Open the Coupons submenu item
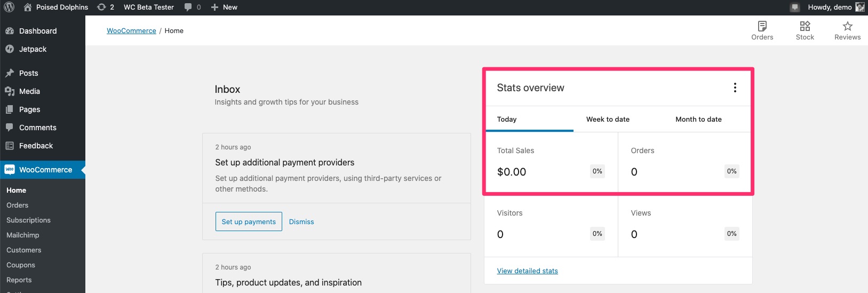 coord(21,265)
